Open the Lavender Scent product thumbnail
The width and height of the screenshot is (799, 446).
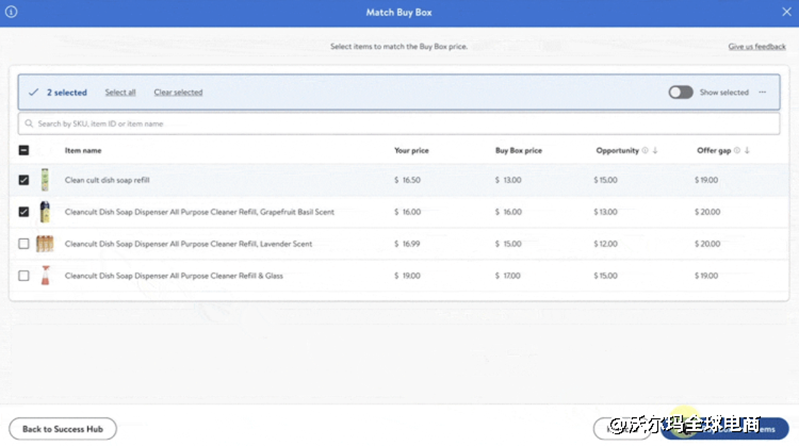pyautogui.click(x=45, y=244)
